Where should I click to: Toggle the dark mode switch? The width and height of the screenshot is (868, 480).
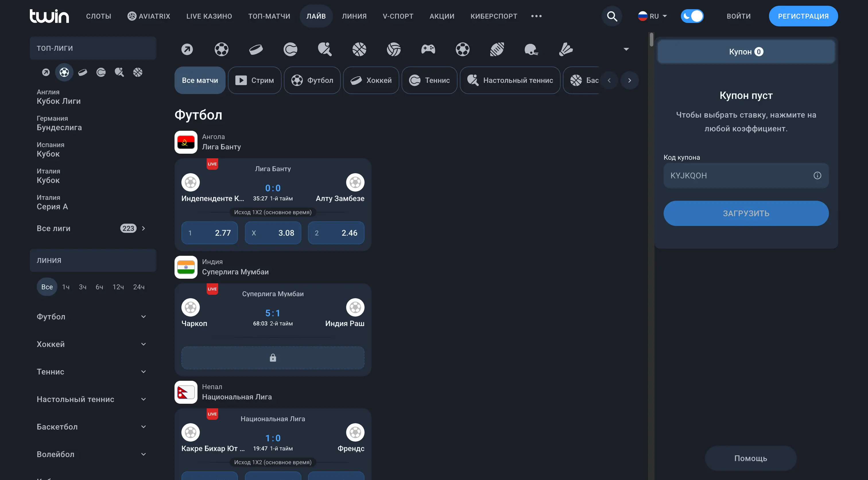coord(692,16)
